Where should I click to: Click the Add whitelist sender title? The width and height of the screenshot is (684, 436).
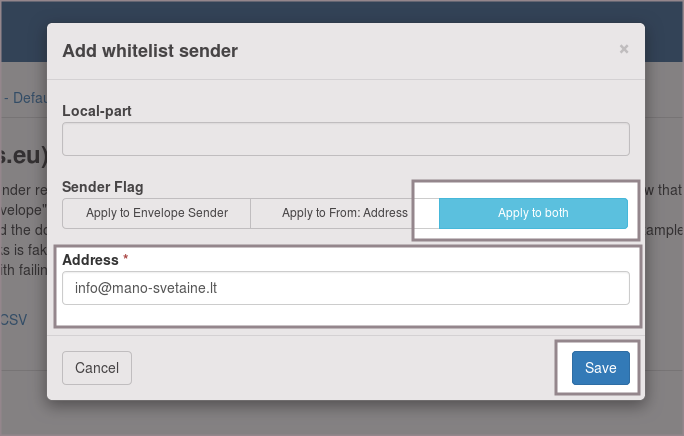[x=150, y=50]
